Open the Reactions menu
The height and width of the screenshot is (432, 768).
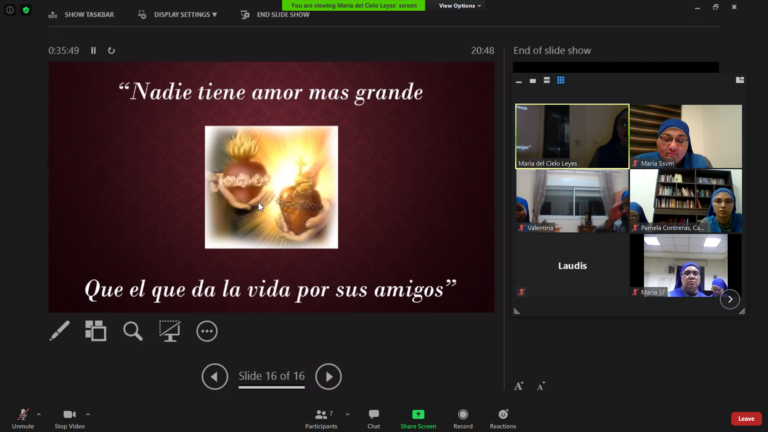tap(502, 418)
